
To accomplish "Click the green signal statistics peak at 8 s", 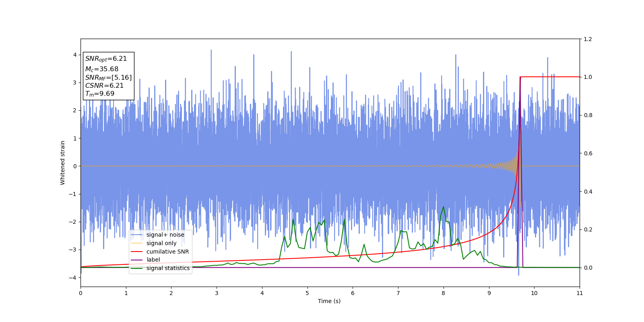I will pyautogui.click(x=444, y=207).
